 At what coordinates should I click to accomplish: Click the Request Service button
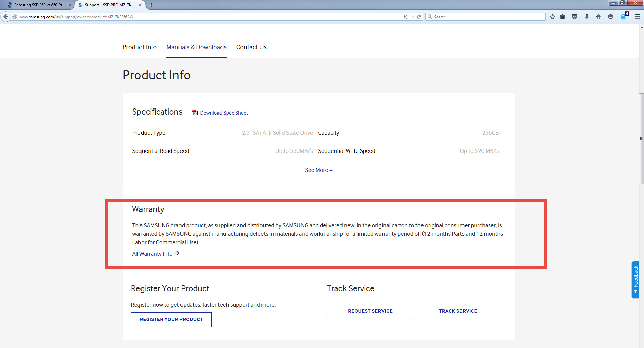370,311
